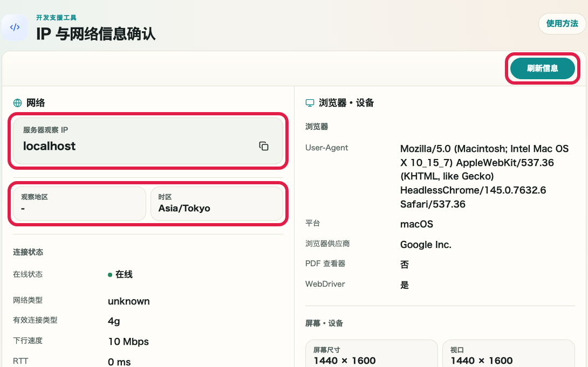
Task: Click the 0 ms RTT value
Action: (119, 362)
